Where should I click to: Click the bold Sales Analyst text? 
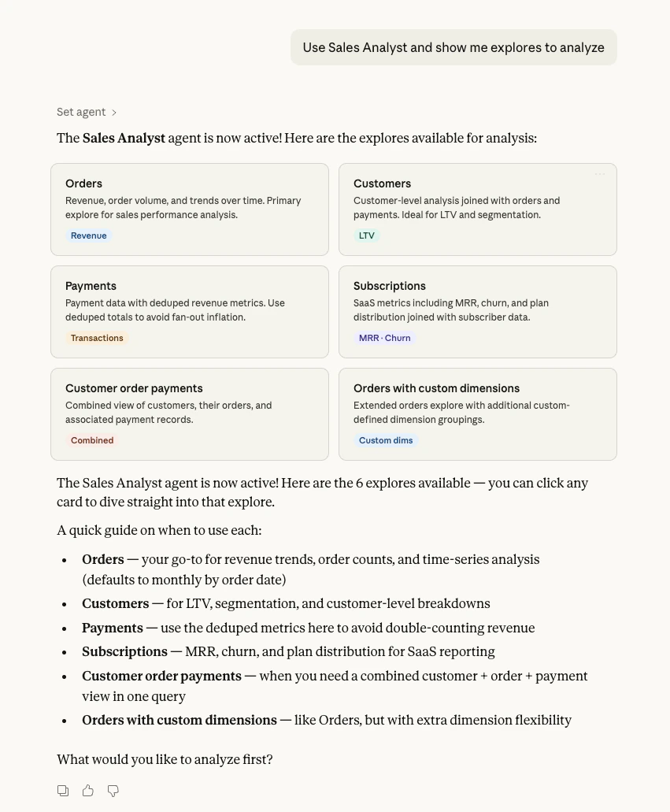[x=124, y=138]
